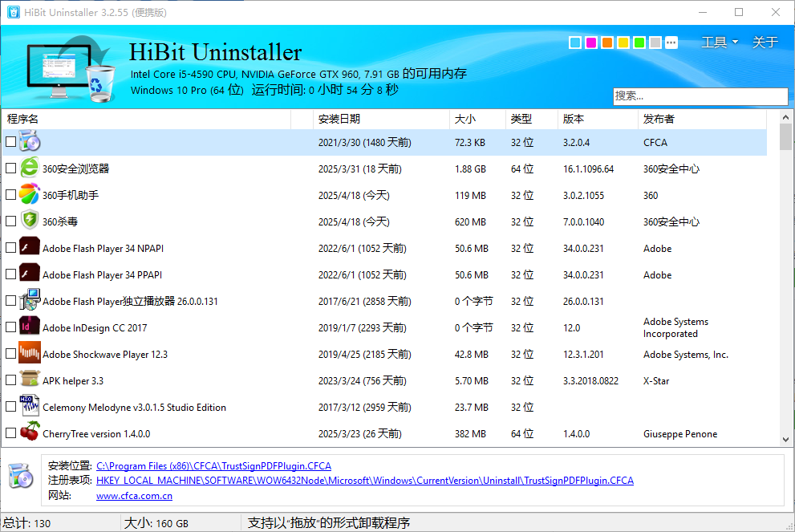Open more colors with the ellipsis swatch
This screenshot has height=532, width=795.
click(671, 43)
